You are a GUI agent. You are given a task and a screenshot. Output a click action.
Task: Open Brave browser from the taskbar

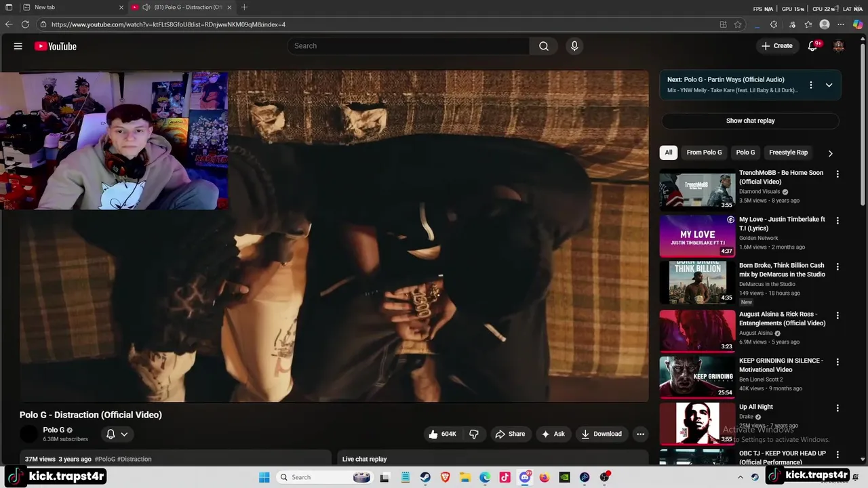(445, 477)
